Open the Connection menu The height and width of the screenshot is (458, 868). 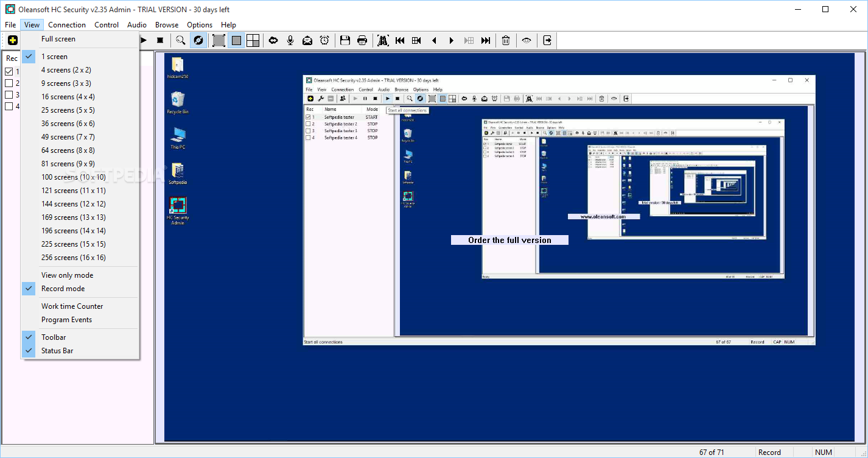tap(67, 25)
